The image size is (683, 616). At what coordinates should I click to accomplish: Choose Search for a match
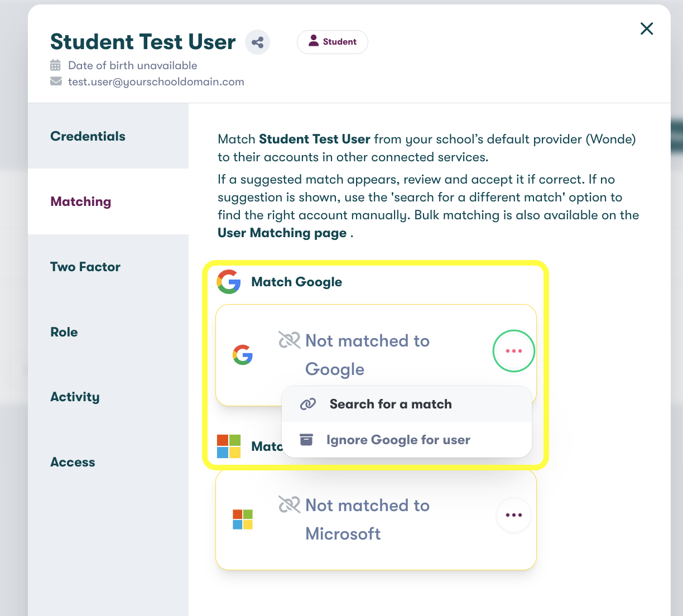coord(390,404)
